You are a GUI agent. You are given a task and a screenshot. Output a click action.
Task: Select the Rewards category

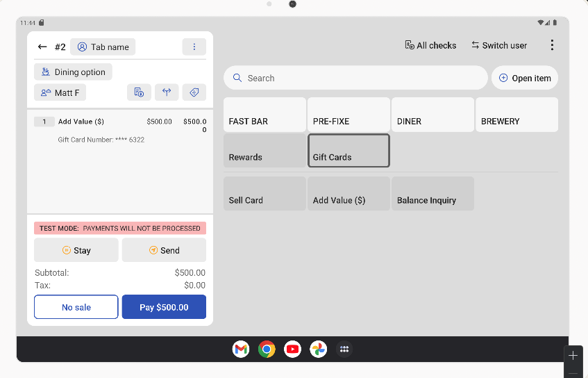tap(264, 151)
